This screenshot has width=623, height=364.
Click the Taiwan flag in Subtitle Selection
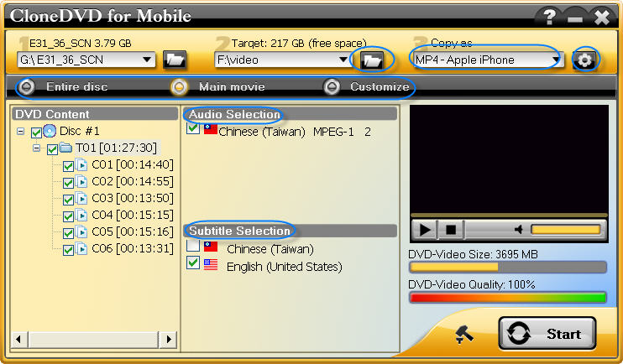[x=211, y=247]
